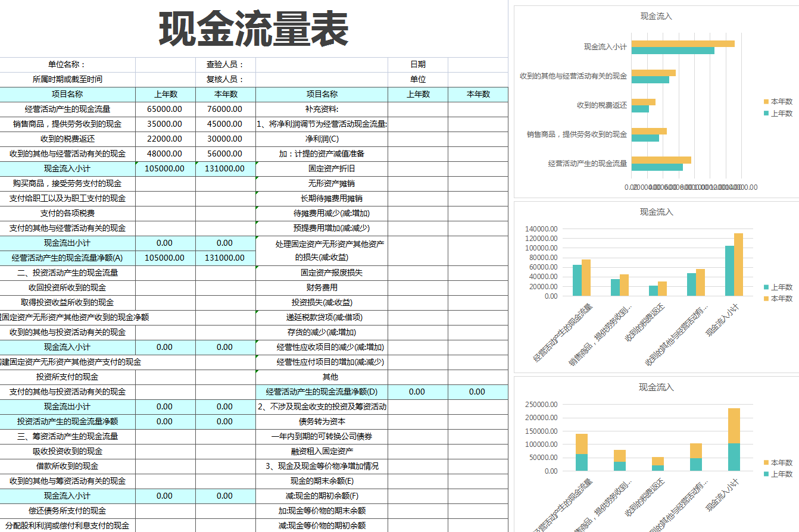
Task: Click the 债务转为资本 cell
Action: point(322,421)
